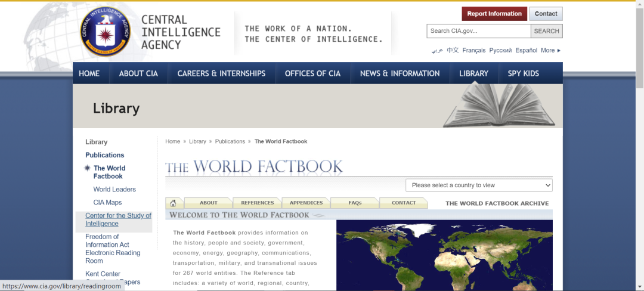The width and height of the screenshot is (644, 291).
Task: Click the World Factbook title banner
Action: [x=254, y=166]
